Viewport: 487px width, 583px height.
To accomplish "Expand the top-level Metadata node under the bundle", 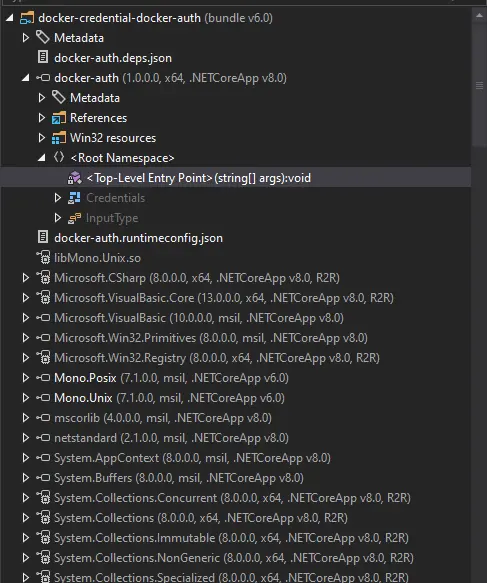I will (26, 38).
